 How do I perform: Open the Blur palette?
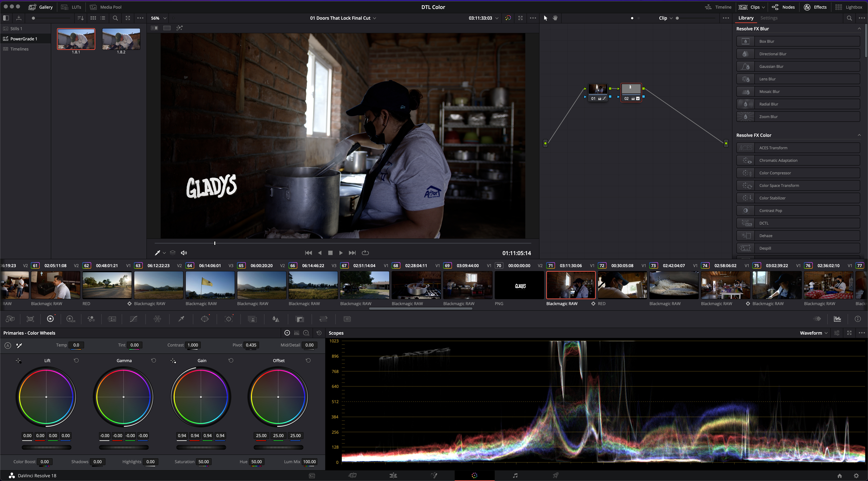[x=276, y=319]
